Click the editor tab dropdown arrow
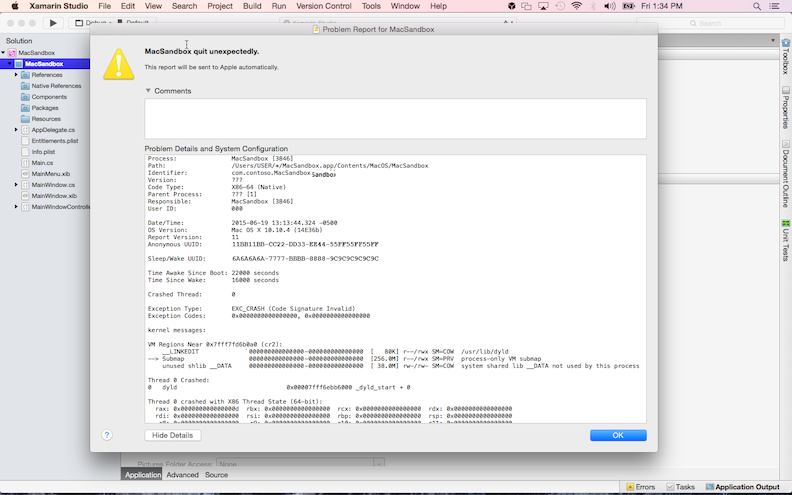Viewport: 792px width, 495px height. pyautogui.click(x=772, y=40)
